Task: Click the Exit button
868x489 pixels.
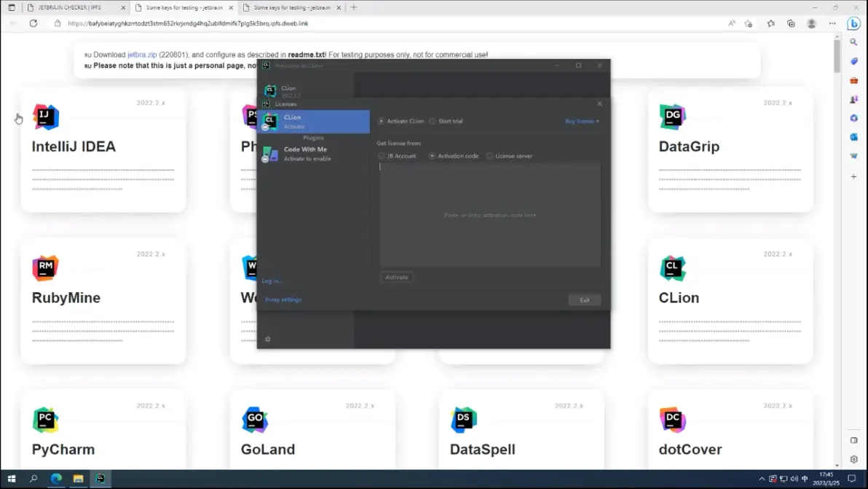Action: coord(585,300)
